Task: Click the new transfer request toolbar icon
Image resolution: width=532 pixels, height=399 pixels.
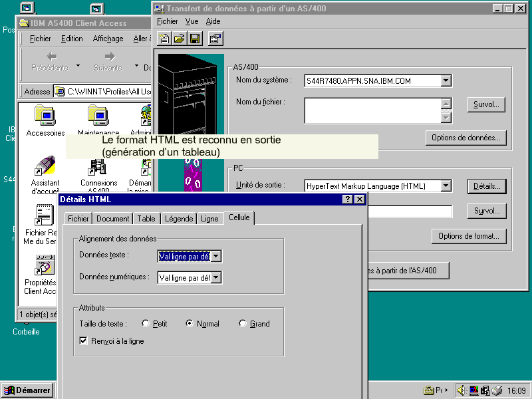Action: click(x=164, y=39)
